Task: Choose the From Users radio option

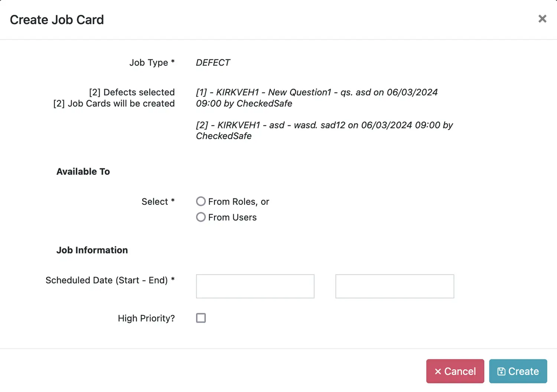Action: click(201, 217)
